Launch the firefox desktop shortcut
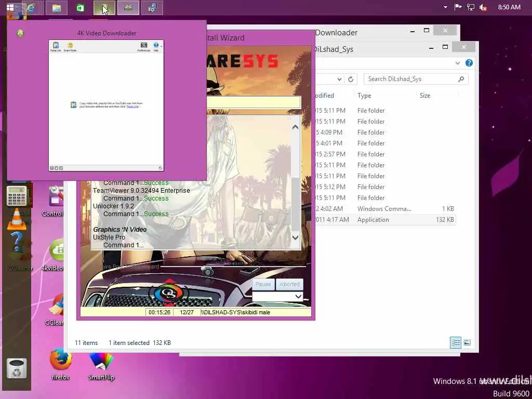The width and height of the screenshot is (532, 399). point(60,364)
